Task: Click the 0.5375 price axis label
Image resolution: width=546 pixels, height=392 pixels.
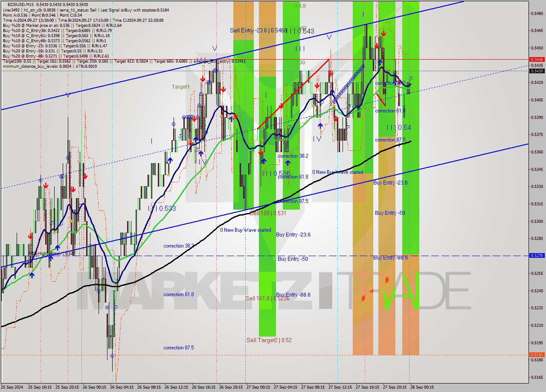Action: tap(536, 135)
